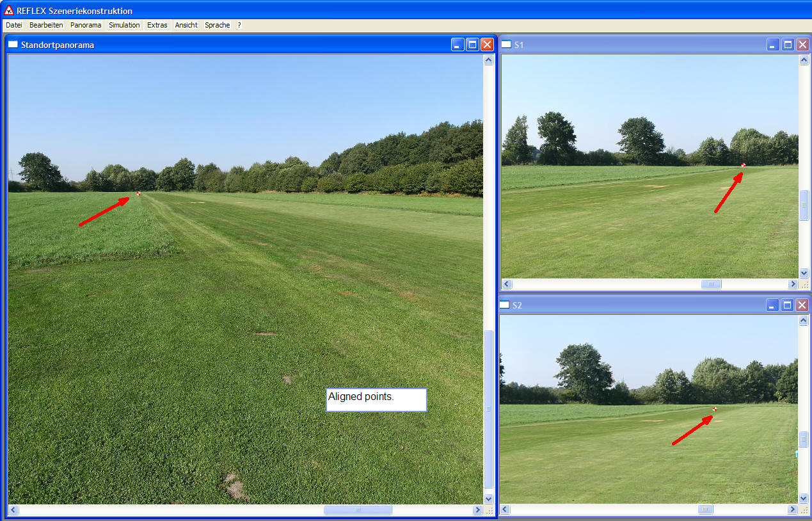Click the S2 window icon

point(506,305)
